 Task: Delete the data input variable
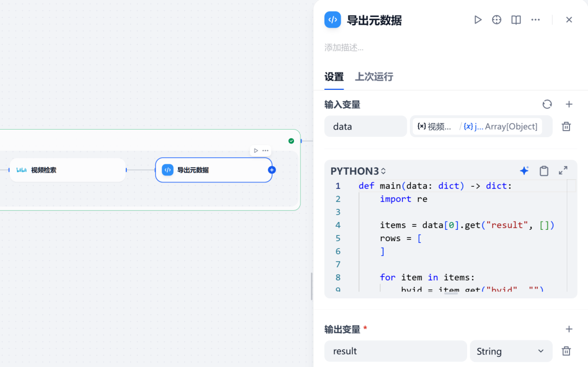point(566,127)
